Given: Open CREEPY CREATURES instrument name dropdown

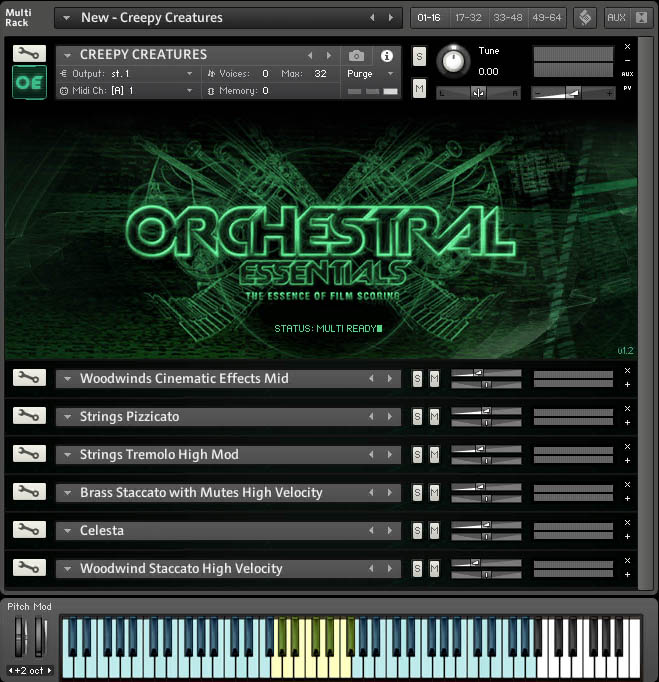Looking at the screenshot, I should click(x=67, y=55).
